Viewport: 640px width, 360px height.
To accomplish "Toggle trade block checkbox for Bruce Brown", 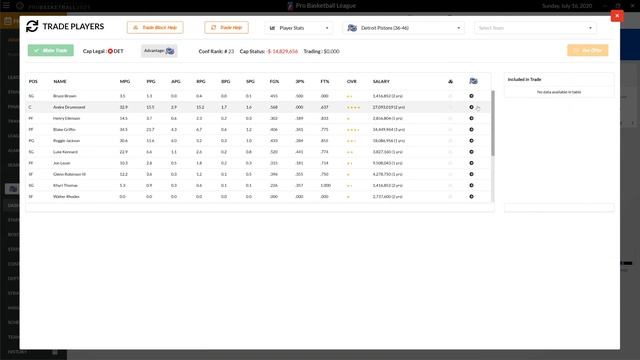I will point(451,96).
